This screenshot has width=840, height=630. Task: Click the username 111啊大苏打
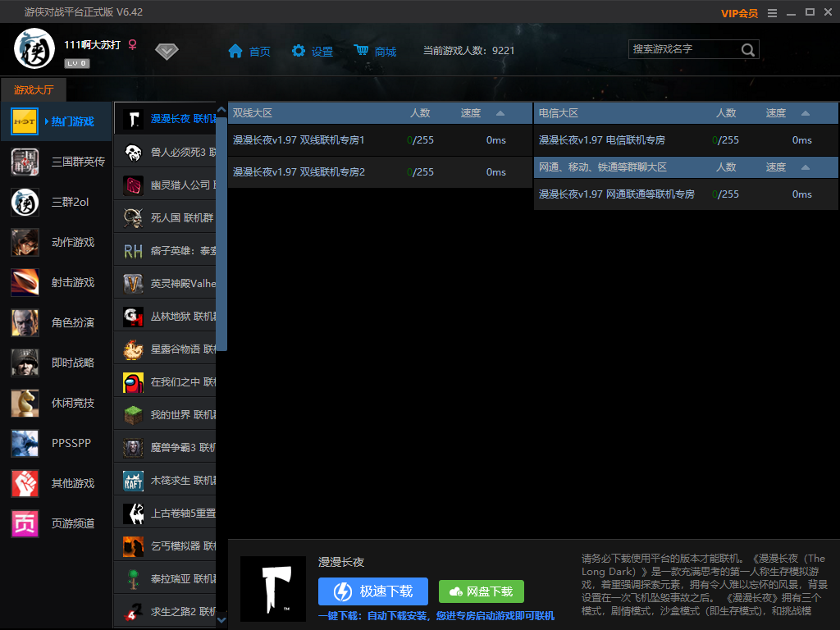tap(92, 44)
